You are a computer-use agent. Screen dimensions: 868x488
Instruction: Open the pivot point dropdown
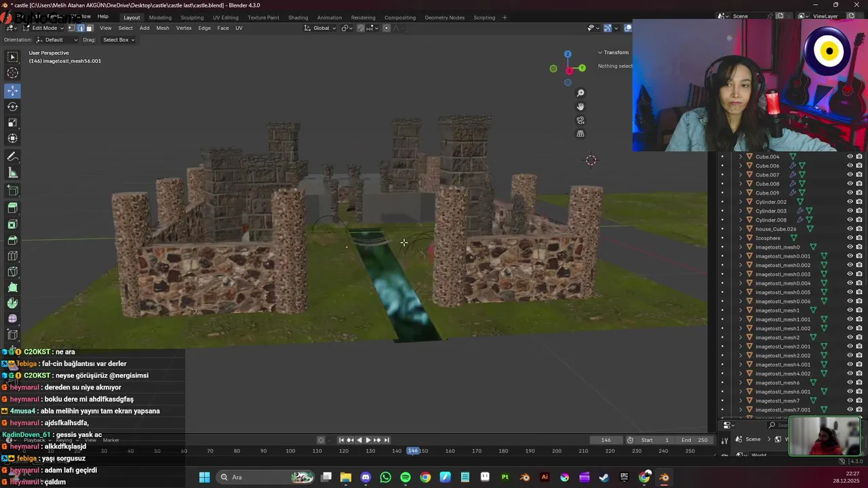(347, 28)
